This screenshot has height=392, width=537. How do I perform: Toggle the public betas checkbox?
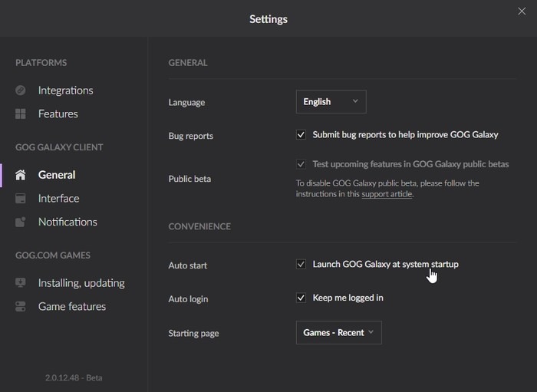pos(301,164)
